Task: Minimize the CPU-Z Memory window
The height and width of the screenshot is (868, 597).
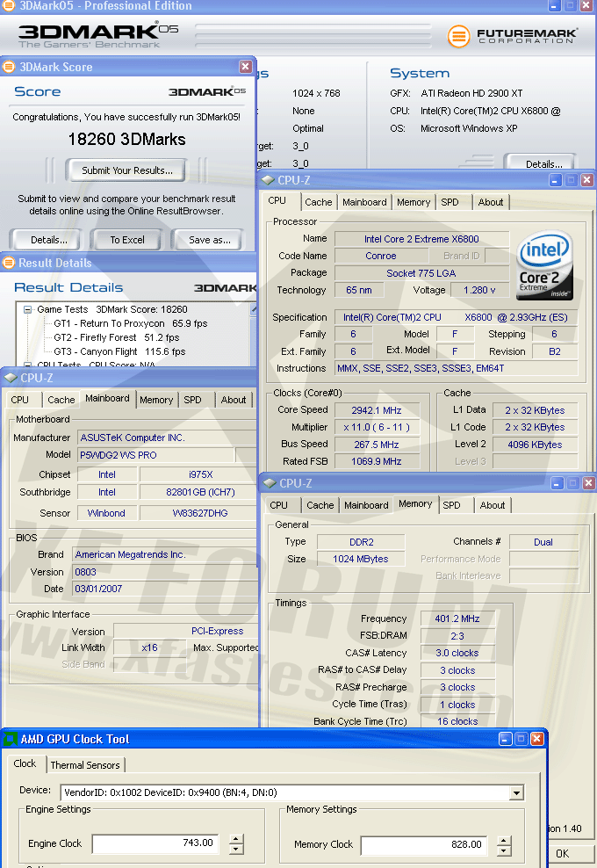Action: pos(557,482)
